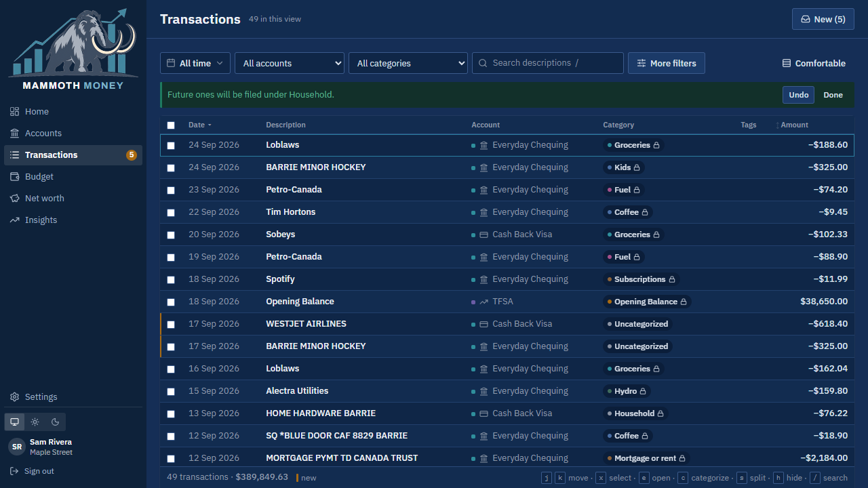Toggle the select-all checkbox in header
This screenshot has height=488, width=868.
click(x=171, y=125)
